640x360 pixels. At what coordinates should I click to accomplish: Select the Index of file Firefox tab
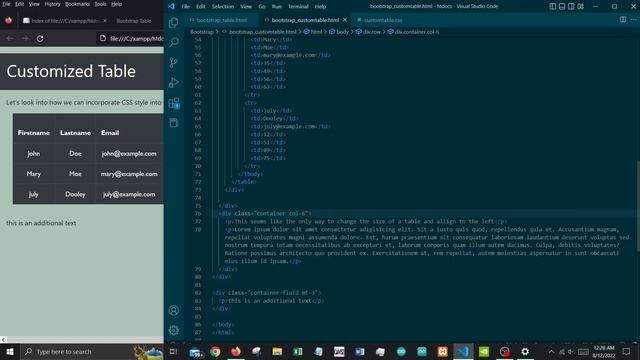coord(65,20)
